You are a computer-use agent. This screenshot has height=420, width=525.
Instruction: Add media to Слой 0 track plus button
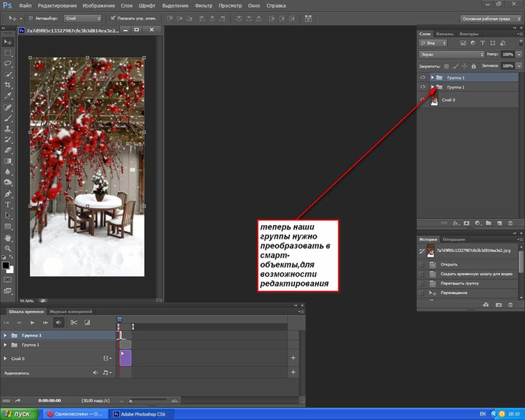(x=293, y=358)
